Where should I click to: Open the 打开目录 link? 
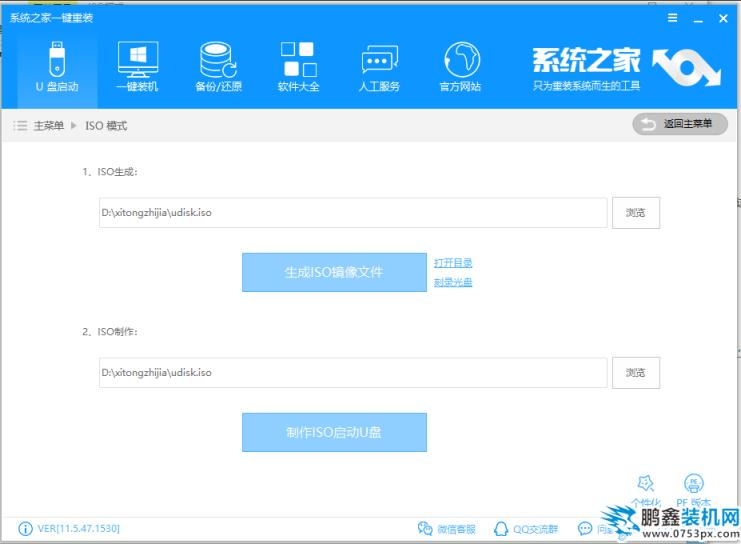(453, 263)
